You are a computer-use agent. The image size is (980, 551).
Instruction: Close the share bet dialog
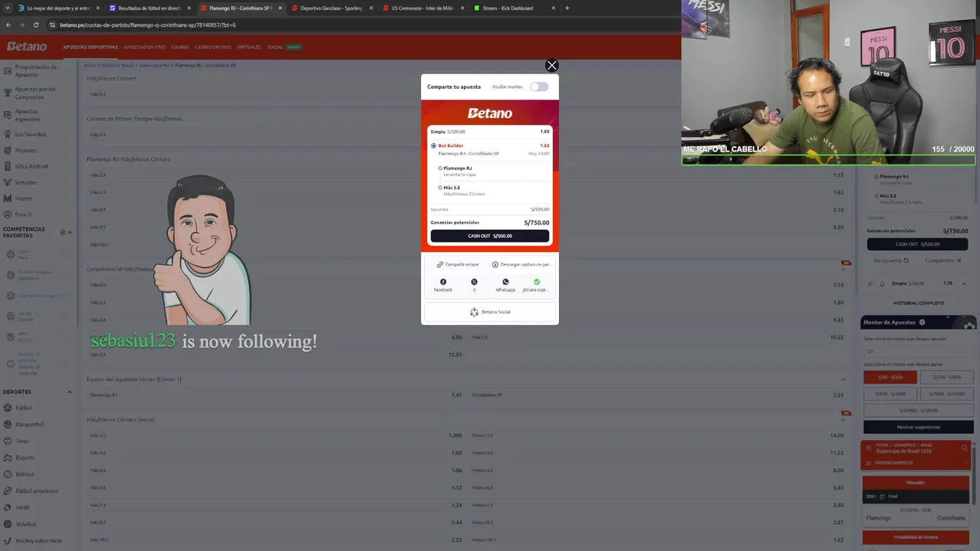[551, 66]
